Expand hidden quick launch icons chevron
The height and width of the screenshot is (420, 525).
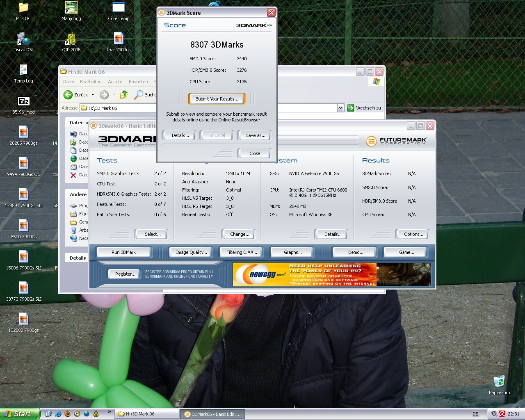pyautogui.click(x=109, y=412)
